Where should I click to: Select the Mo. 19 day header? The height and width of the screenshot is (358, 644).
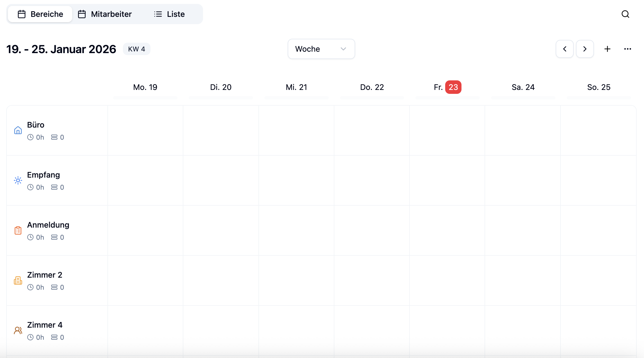[145, 87]
